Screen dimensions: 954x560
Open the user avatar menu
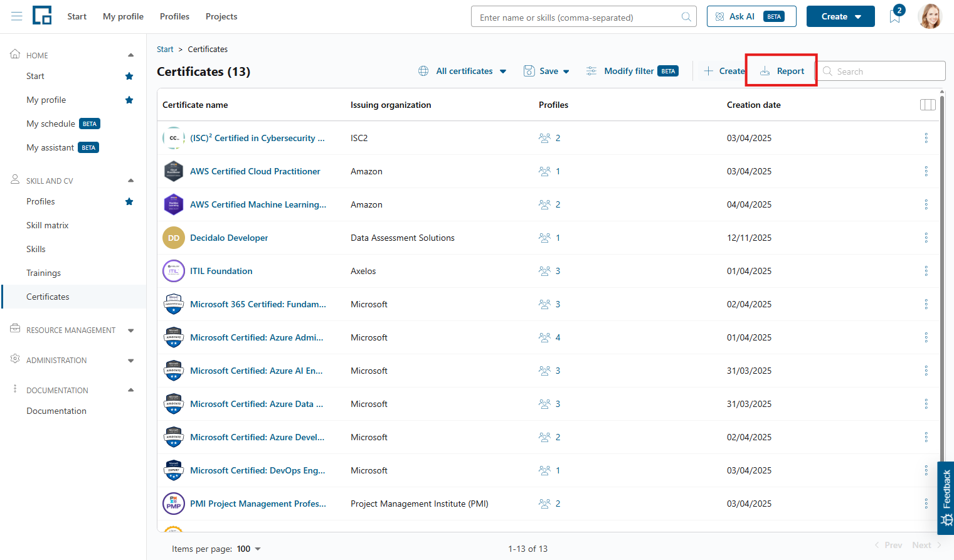tap(930, 16)
